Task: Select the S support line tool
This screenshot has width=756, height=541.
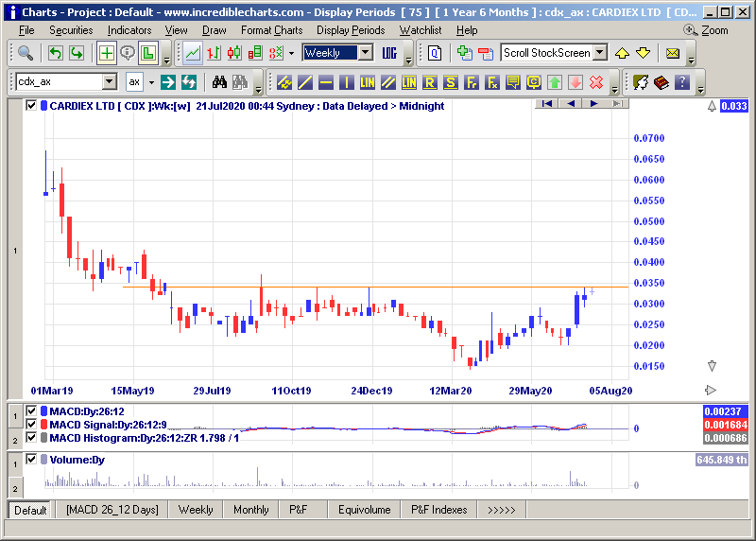Action: [451, 82]
